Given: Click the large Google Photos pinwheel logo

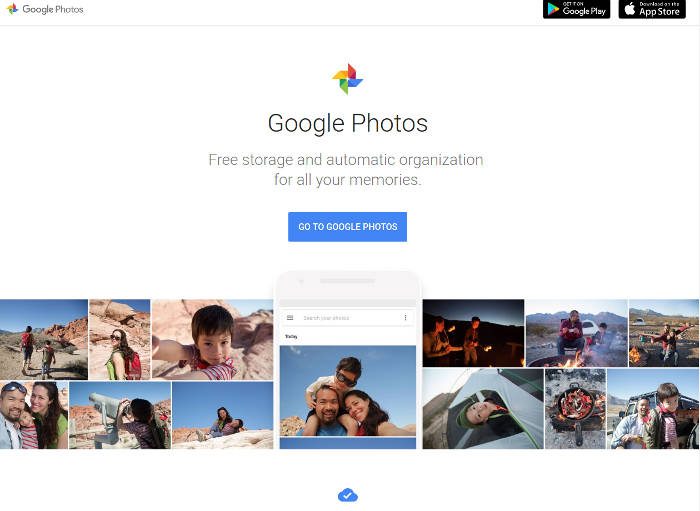Looking at the screenshot, I should point(347,79).
